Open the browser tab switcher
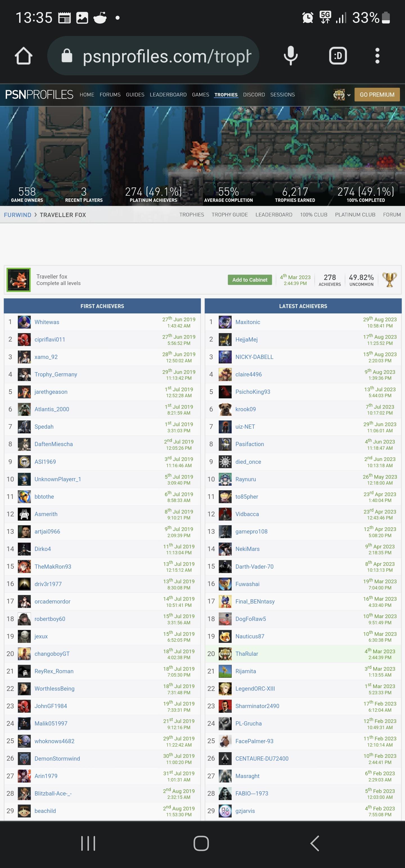Viewport: 405px width, 868px height. 337,56
